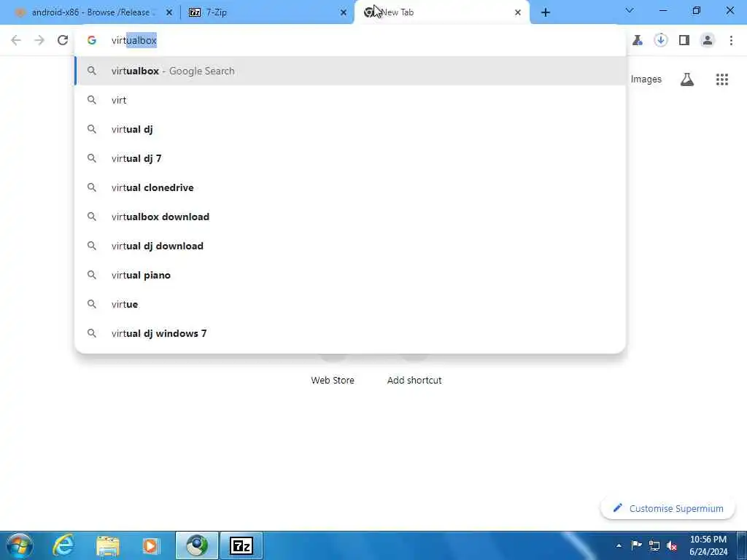Click the address bar containing virtualbox

coord(350,41)
